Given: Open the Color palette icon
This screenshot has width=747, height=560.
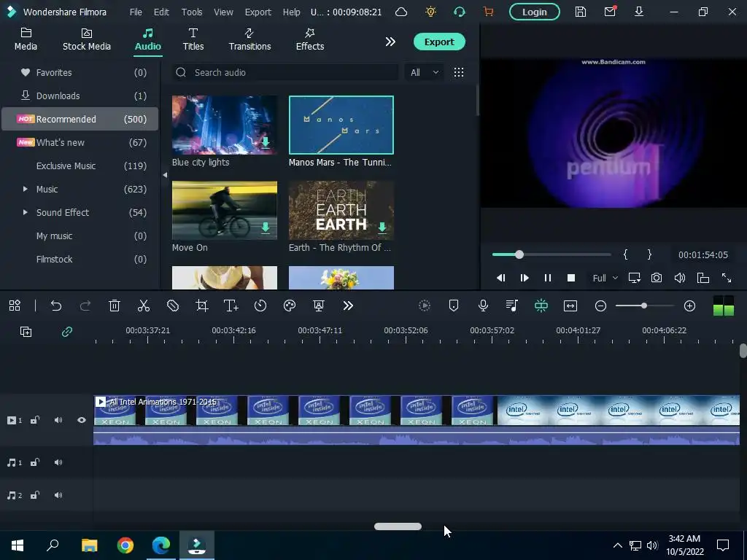Looking at the screenshot, I should (290, 306).
